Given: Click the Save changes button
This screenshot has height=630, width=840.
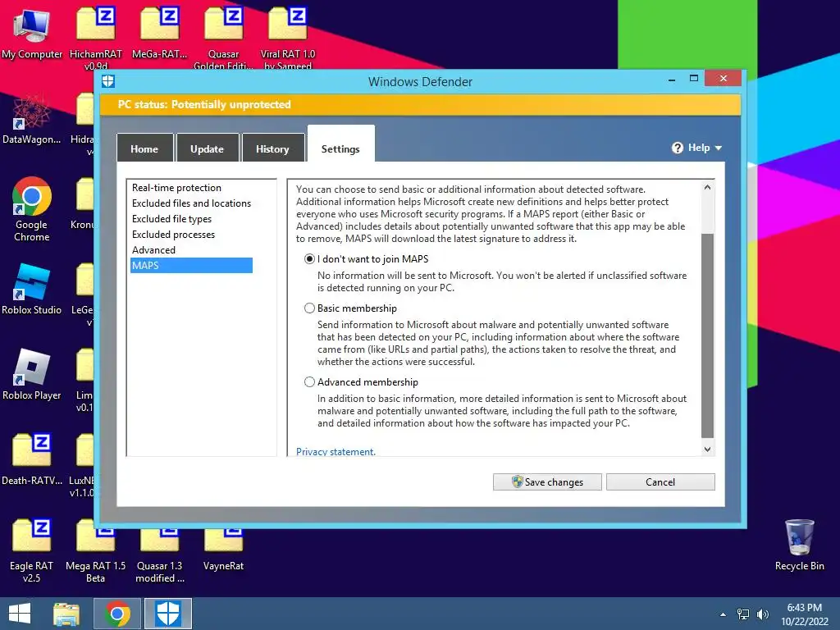Looking at the screenshot, I should [x=547, y=482].
